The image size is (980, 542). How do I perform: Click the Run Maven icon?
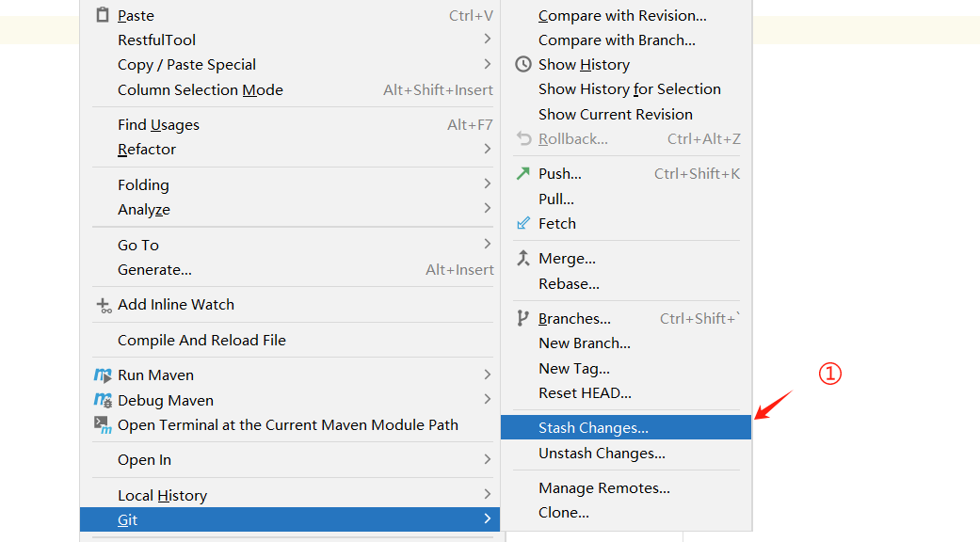(x=104, y=375)
